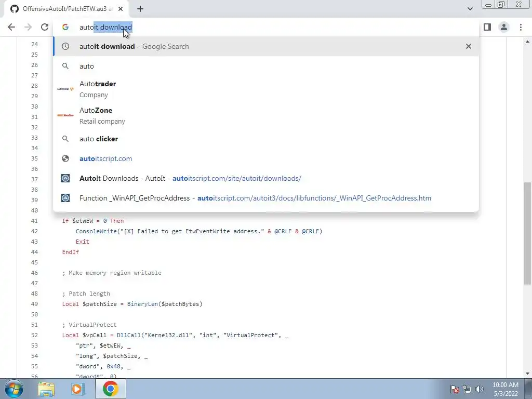Click the taskbar clock showing 10:00 AM
This screenshot has height=399, width=532.
pyautogui.click(x=505, y=389)
